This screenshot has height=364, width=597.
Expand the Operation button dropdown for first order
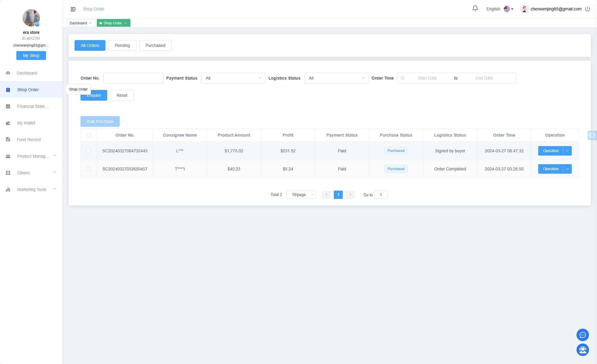pos(567,151)
